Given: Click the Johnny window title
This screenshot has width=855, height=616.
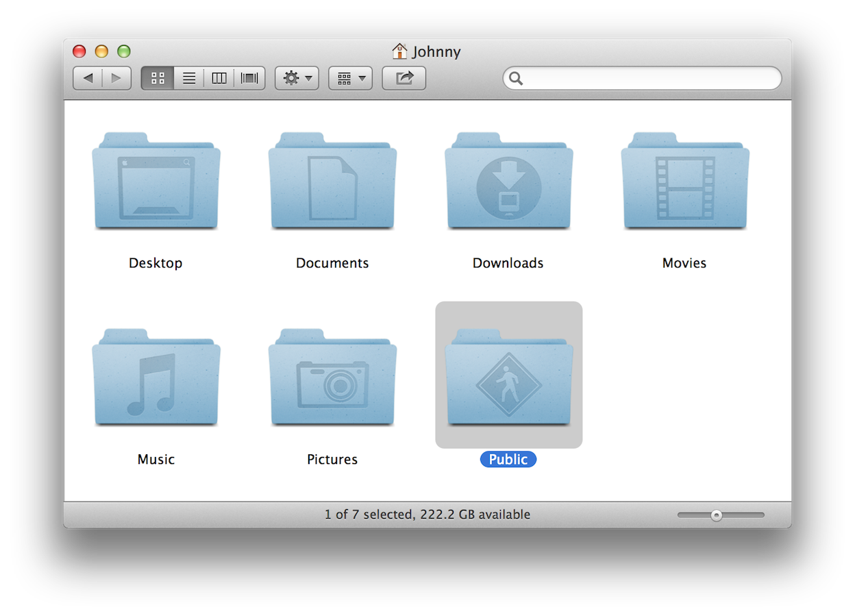Looking at the screenshot, I should (x=436, y=52).
